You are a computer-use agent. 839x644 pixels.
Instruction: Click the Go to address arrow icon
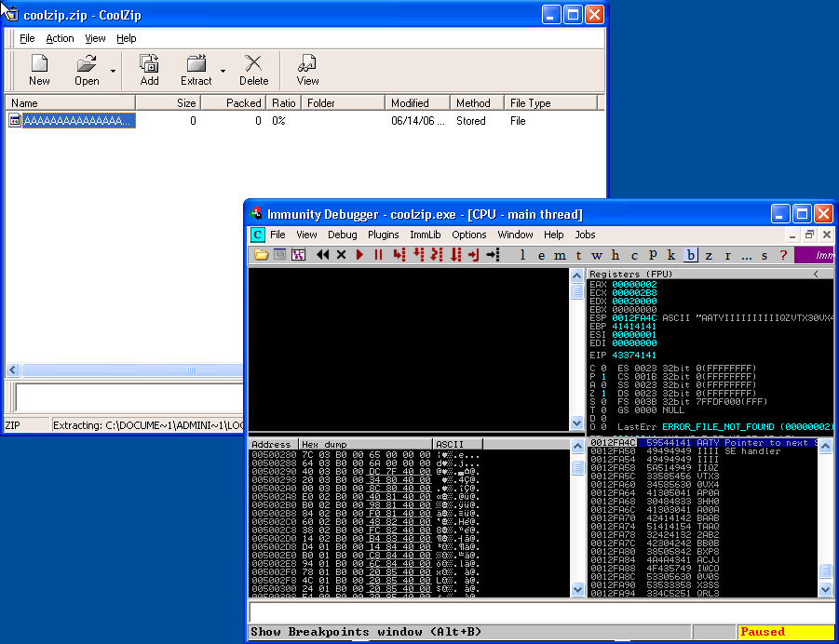click(493, 255)
